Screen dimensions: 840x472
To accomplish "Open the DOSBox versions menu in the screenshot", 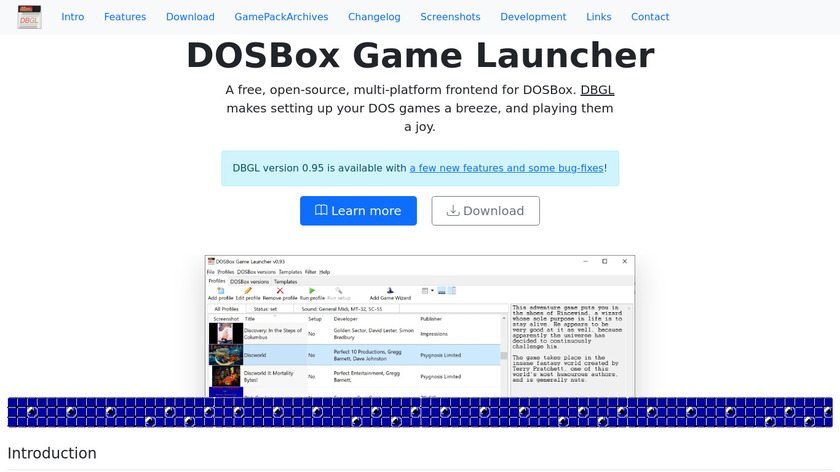I will (256, 272).
